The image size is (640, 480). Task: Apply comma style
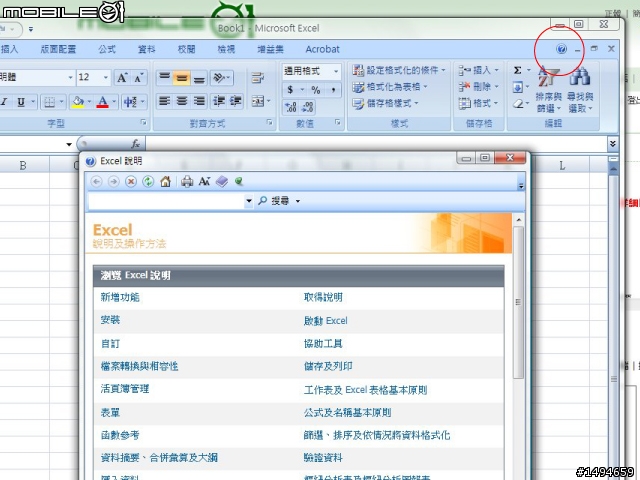coord(333,89)
